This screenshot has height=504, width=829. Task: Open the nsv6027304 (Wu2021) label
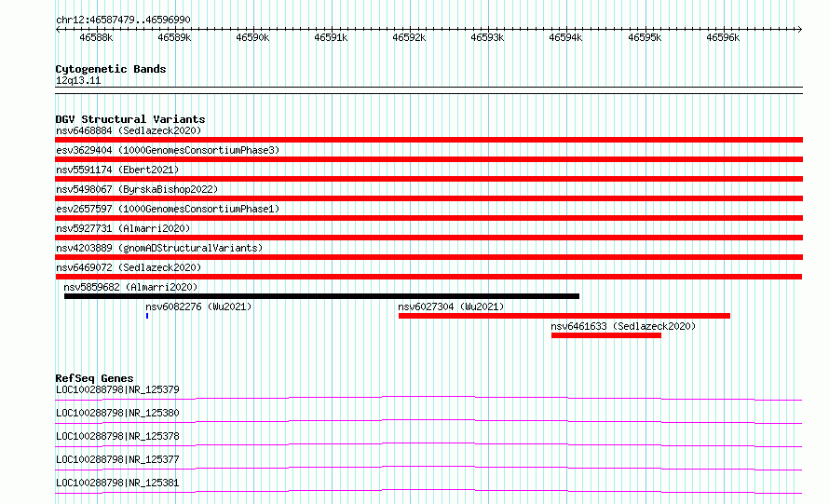coord(451,306)
